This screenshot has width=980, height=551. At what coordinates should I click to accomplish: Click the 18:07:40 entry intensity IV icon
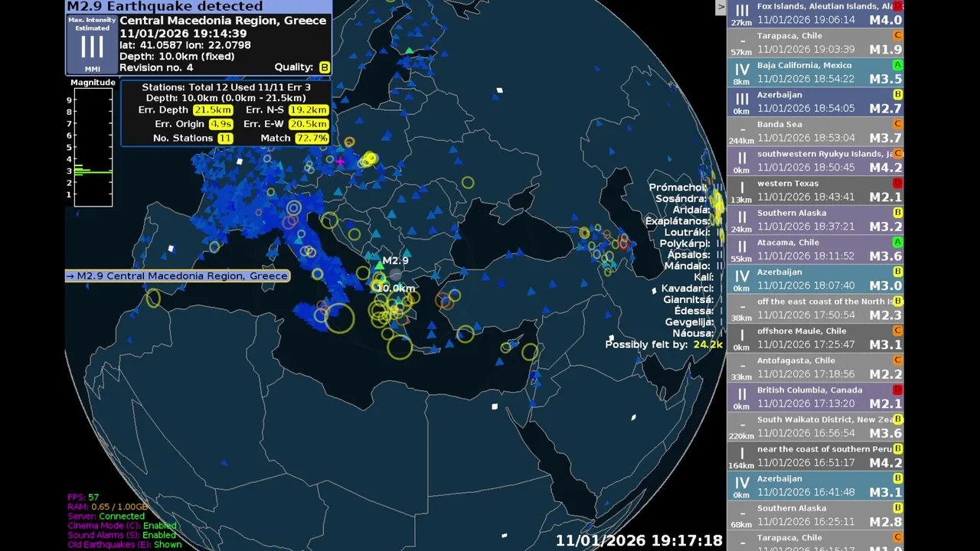point(742,276)
